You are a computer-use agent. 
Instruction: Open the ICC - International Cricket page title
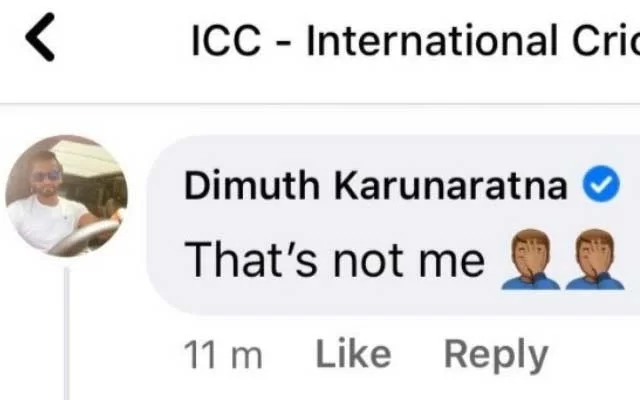pos(415,40)
